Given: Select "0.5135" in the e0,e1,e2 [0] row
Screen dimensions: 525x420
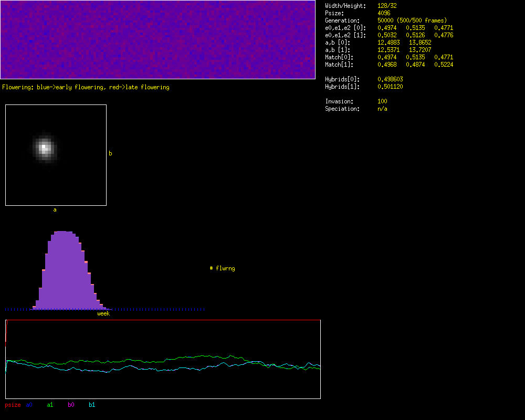Looking at the screenshot, I should click(415, 28).
